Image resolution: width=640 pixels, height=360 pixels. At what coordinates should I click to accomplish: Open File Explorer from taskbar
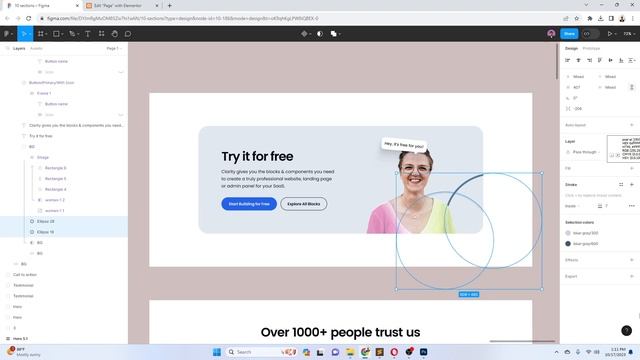(x=350, y=352)
